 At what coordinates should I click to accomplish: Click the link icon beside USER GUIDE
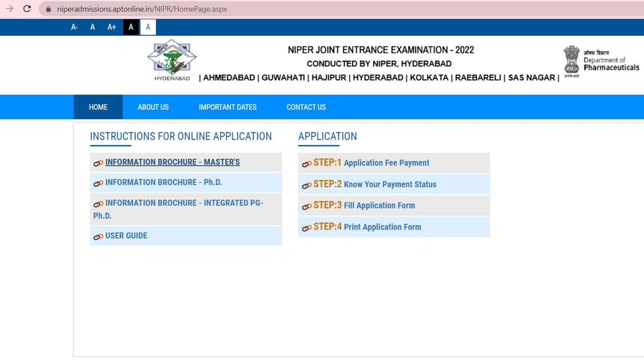[x=97, y=237]
